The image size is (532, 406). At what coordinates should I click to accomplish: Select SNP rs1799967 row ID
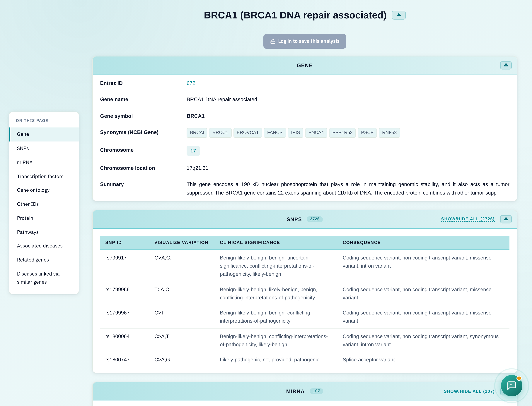click(117, 313)
